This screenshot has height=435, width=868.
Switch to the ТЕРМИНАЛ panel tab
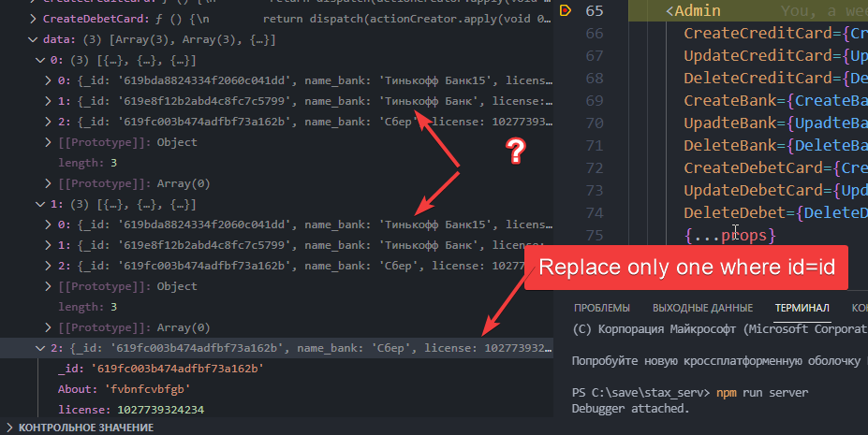pyautogui.click(x=802, y=308)
